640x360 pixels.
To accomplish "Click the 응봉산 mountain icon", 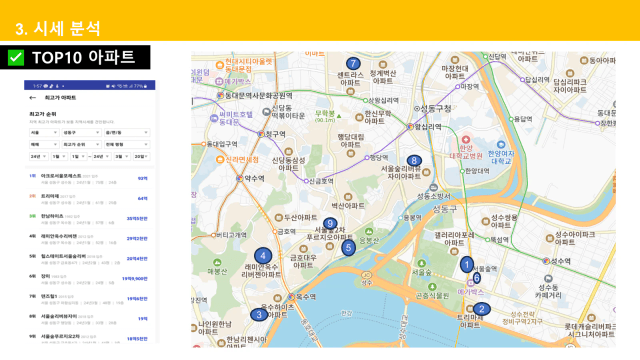I will click(369, 232).
